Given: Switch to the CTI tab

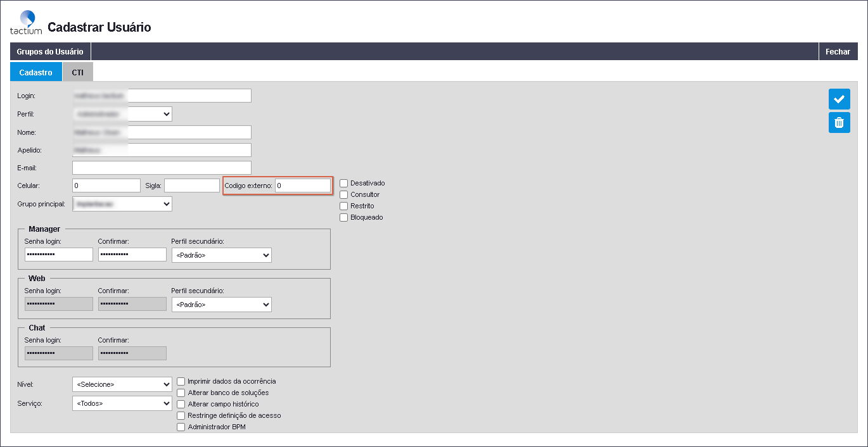Looking at the screenshot, I should (x=77, y=72).
